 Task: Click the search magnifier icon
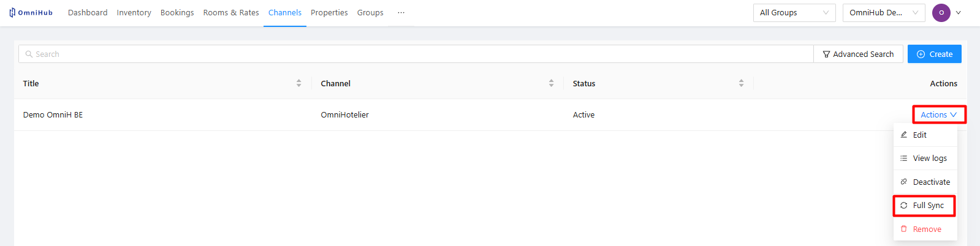[29, 54]
